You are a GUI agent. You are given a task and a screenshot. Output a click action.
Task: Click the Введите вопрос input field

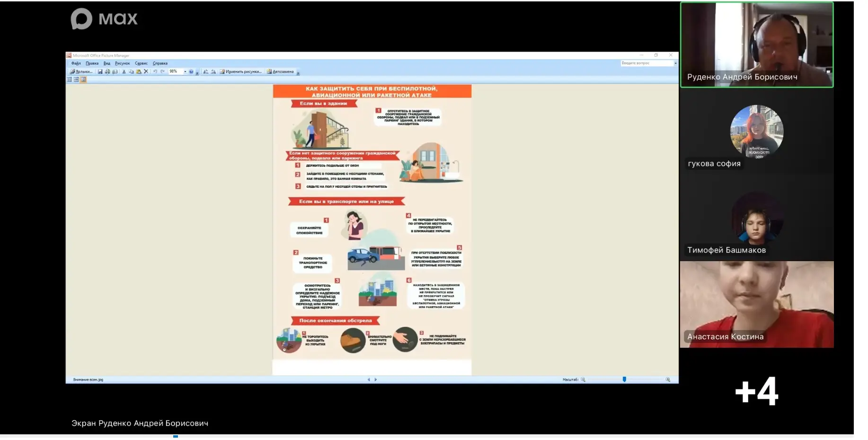[647, 63]
